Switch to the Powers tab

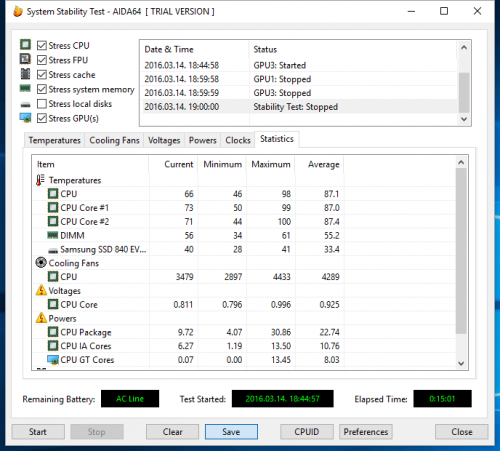[x=203, y=140]
